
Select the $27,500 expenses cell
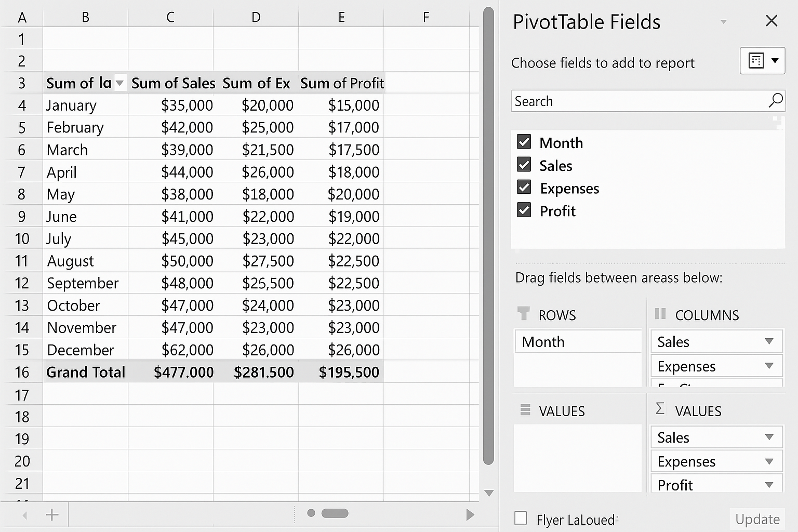(x=256, y=261)
